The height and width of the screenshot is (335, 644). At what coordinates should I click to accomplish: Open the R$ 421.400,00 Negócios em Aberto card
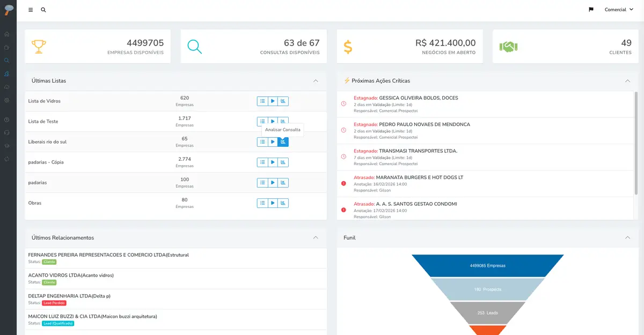409,47
